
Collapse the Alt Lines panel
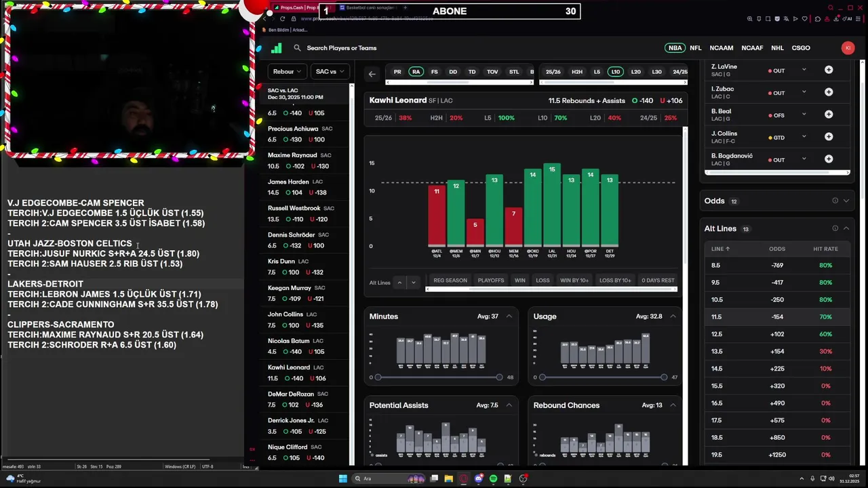[x=846, y=228]
